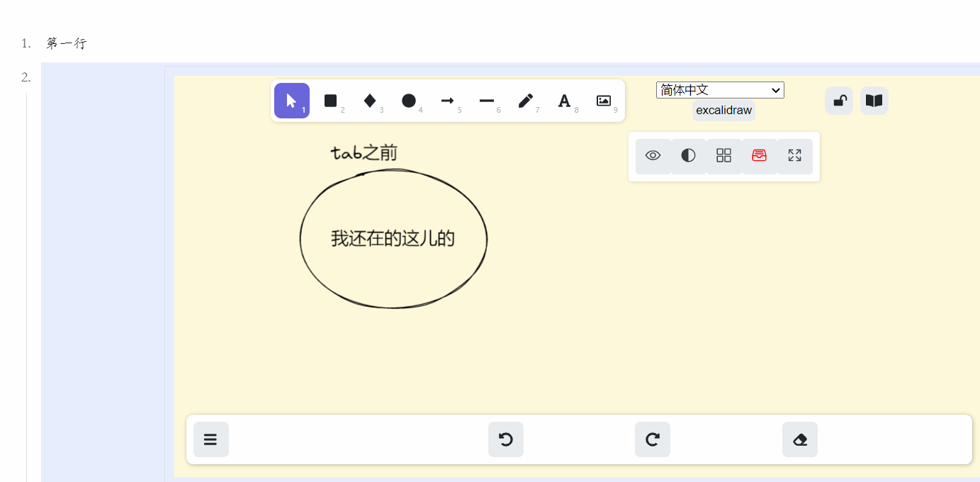Pick the freehand Draw tool
Viewport: 980px width, 482px height.
click(x=526, y=101)
